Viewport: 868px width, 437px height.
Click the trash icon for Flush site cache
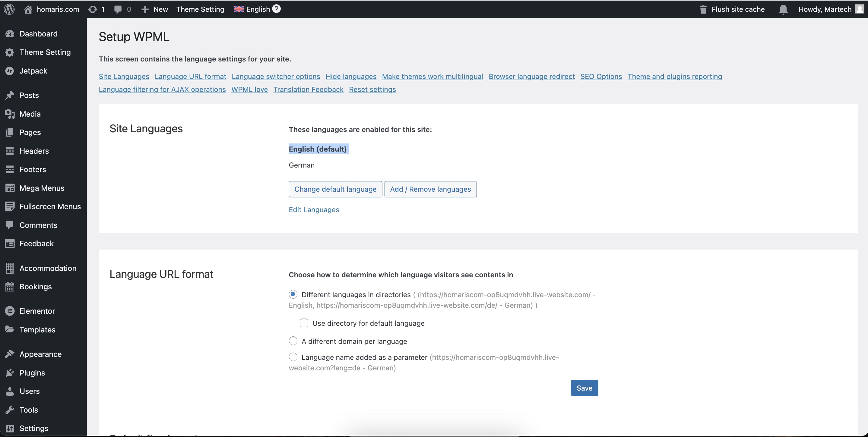pyautogui.click(x=703, y=9)
